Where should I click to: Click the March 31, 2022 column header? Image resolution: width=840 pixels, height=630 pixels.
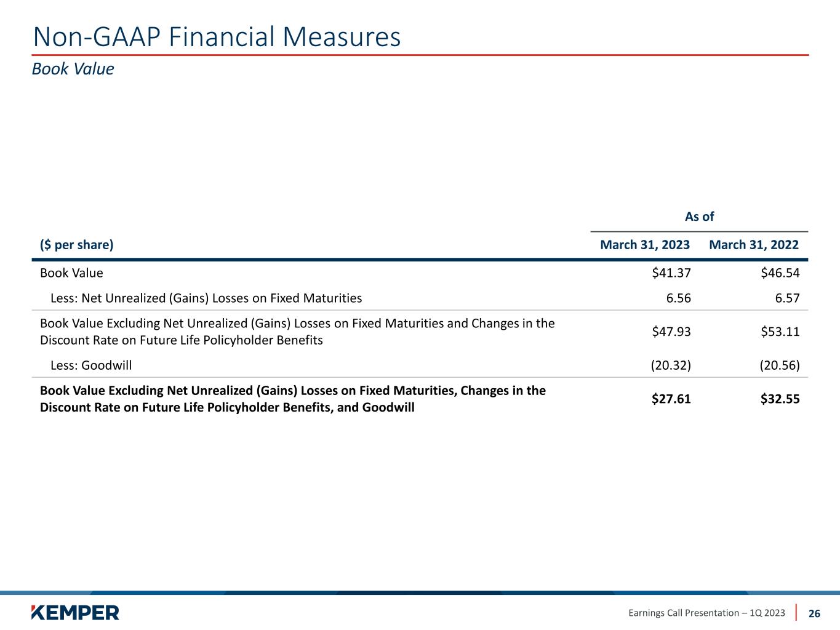[754, 245]
